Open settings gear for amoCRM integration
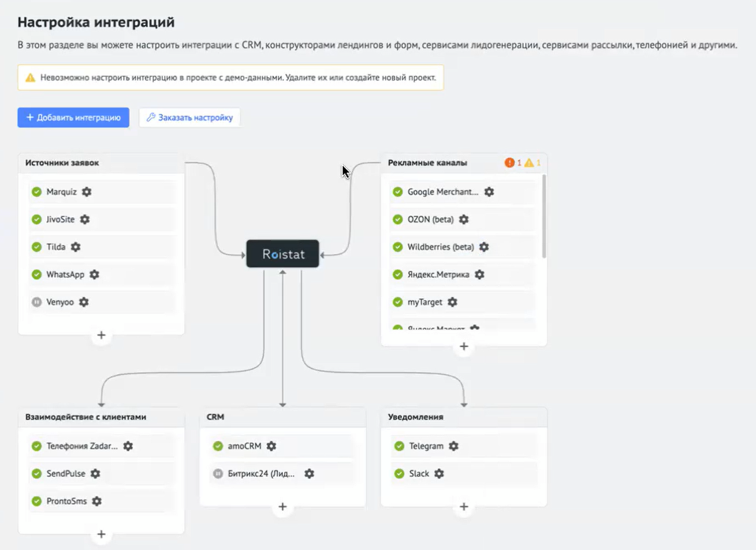The image size is (756, 550). click(x=271, y=446)
